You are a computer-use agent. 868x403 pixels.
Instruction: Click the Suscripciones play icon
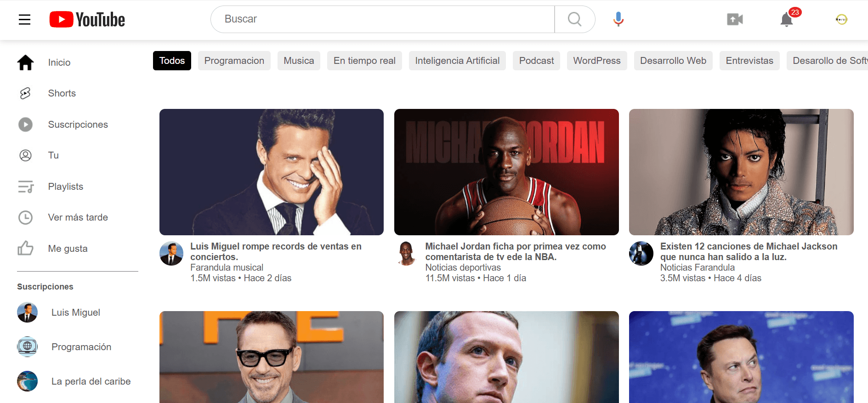point(25,125)
